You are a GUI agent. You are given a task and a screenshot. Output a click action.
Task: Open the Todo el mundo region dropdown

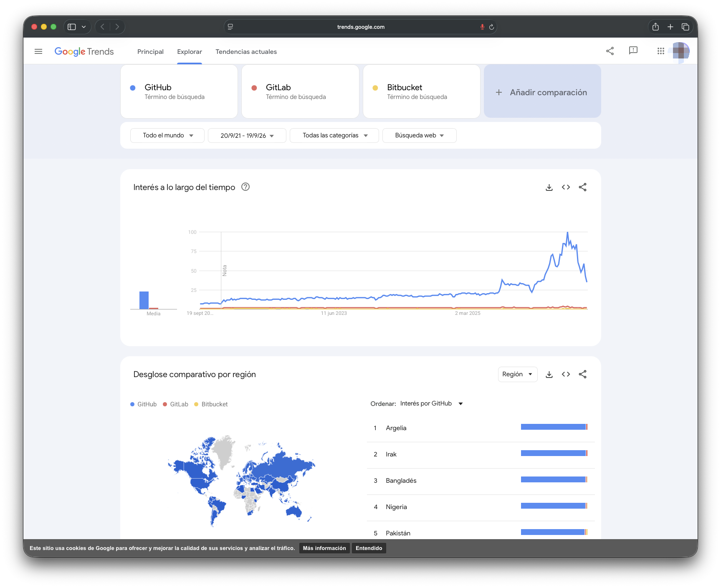click(x=167, y=135)
